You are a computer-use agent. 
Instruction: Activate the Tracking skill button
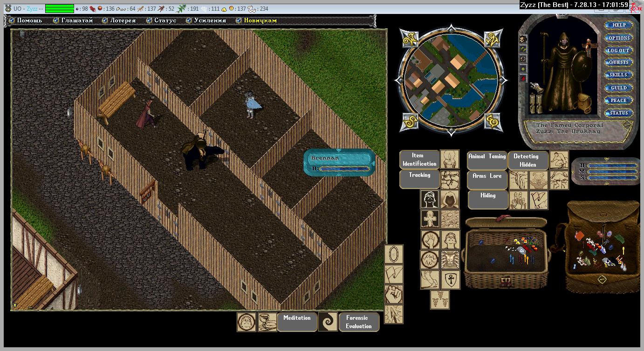pyautogui.click(x=419, y=179)
